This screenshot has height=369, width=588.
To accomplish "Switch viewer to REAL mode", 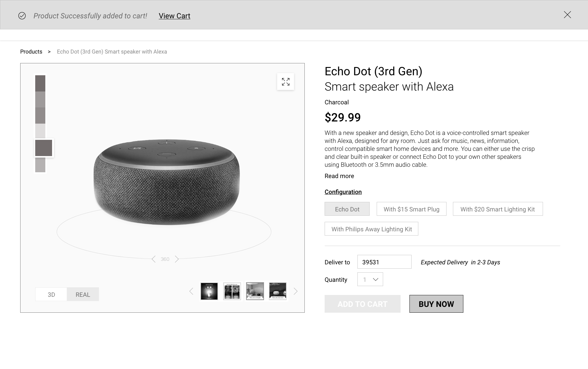I will 83,294.
